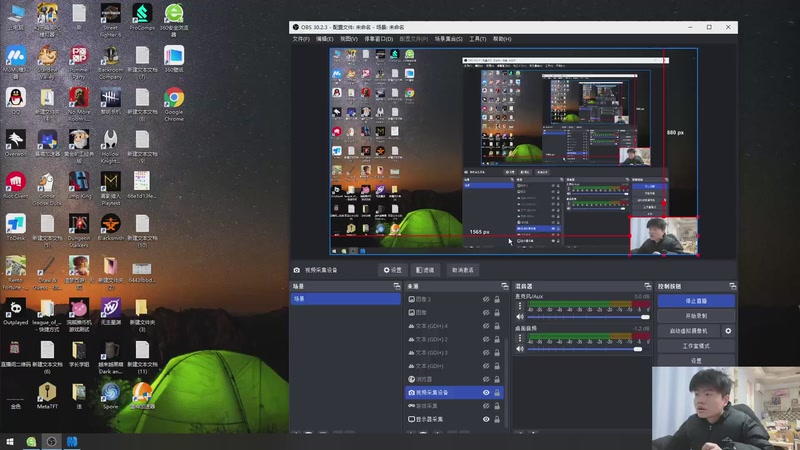The height and width of the screenshot is (450, 800).
Task: Select the ProComps desktop shortcut
Action: click(142, 17)
